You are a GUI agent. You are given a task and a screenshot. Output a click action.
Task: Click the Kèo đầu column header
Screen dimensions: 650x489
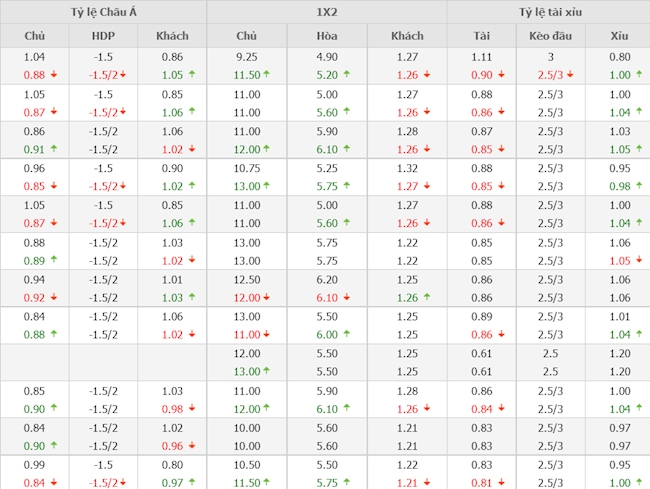tap(548, 36)
